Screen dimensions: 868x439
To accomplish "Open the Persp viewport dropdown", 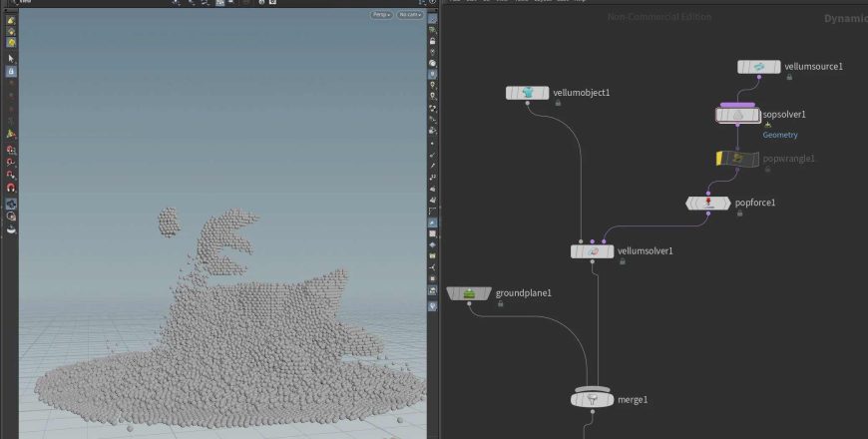I will (380, 15).
